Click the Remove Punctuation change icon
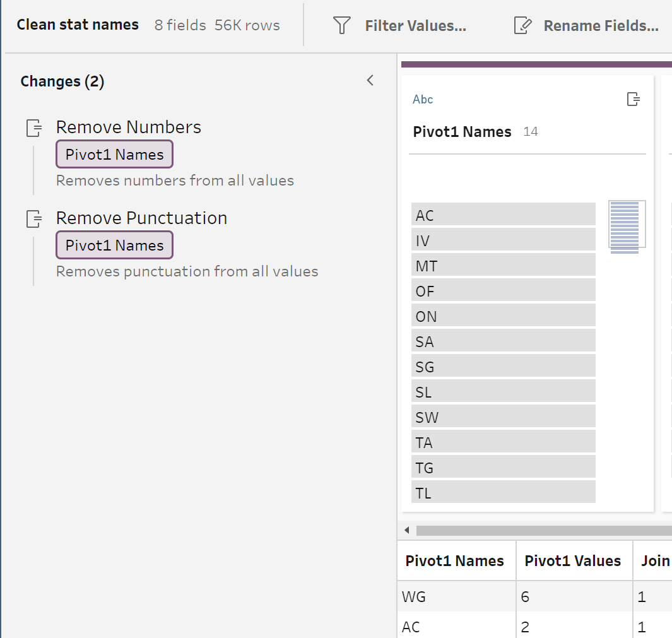 click(34, 219)
